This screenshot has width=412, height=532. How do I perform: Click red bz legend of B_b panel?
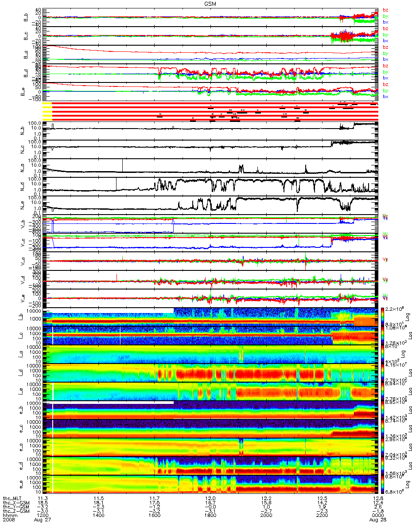[385, 10]
